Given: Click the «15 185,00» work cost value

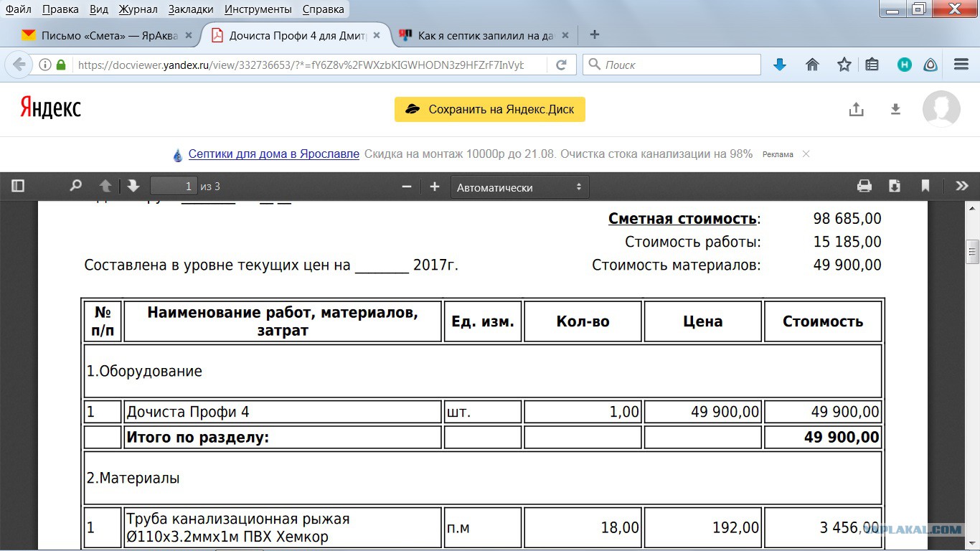Looking at the screenshot, I should click(847, 242).
